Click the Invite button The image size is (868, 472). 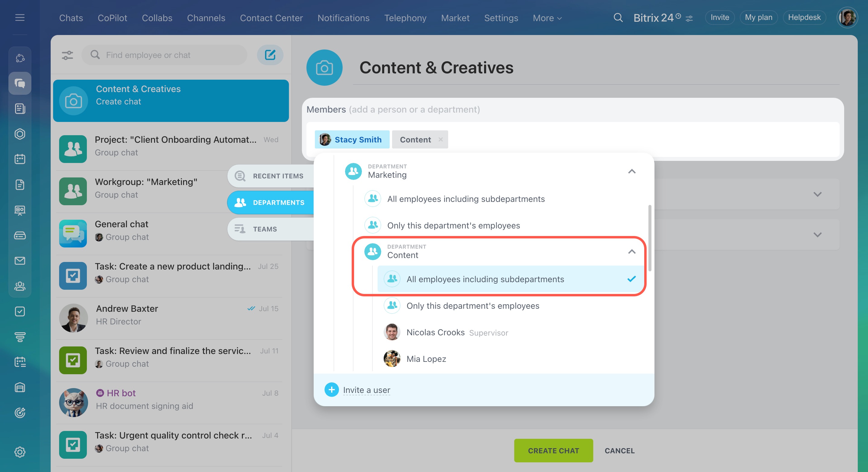pos(720,18)
